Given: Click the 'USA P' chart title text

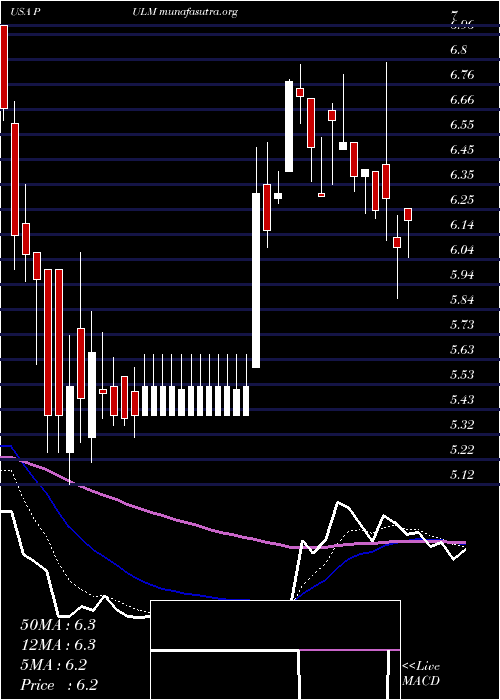Looking at the screenshot, I should (x=26, y=13).
